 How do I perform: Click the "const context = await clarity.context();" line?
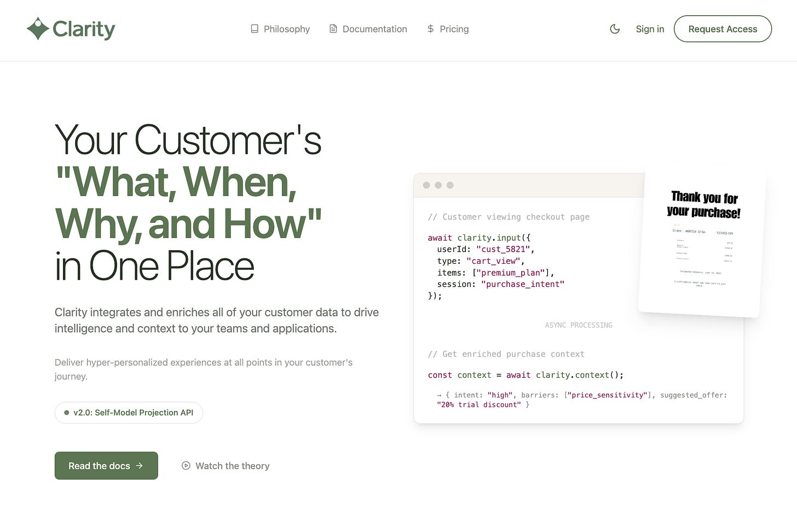pos(525,375)
